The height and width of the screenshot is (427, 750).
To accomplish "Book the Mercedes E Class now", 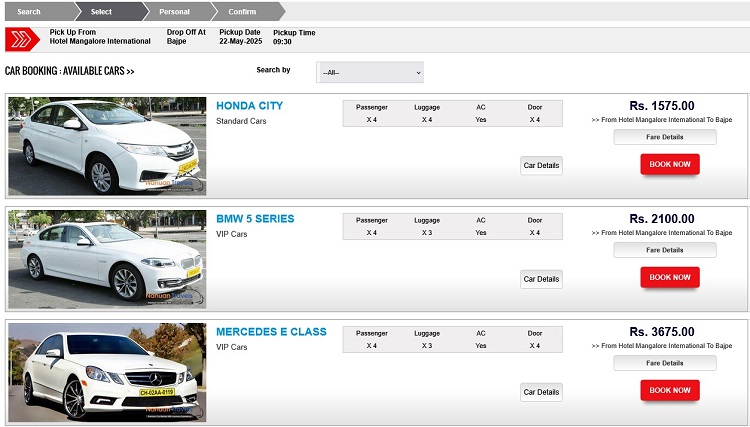I will 670,390.
